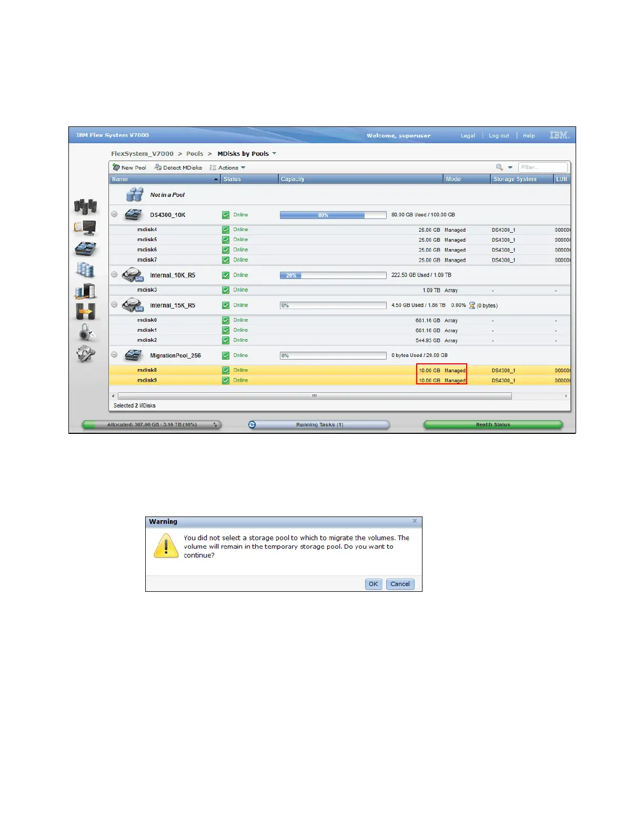Click the Detect MDisks button
This screenshot has width=644, height=834.
[178, 167]
